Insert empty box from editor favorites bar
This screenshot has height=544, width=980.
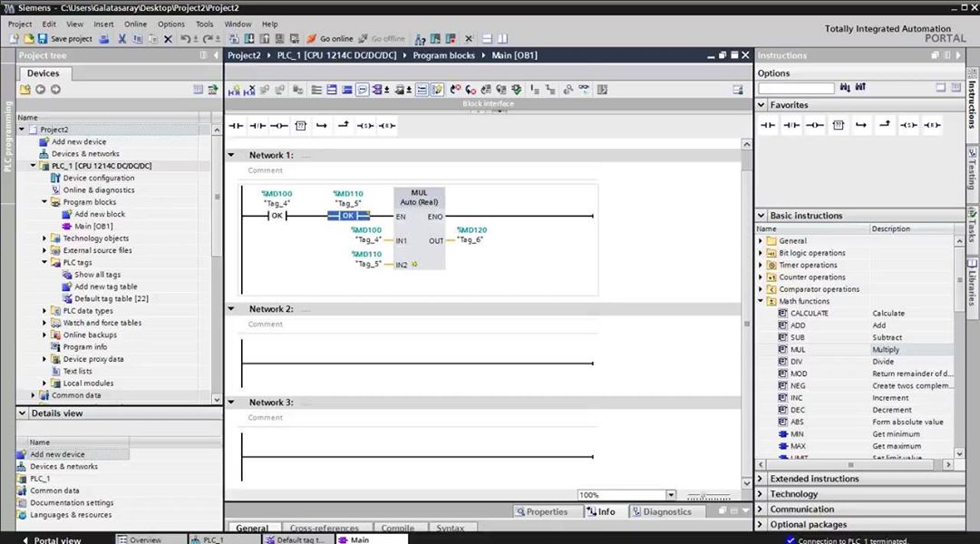(301, 126)
